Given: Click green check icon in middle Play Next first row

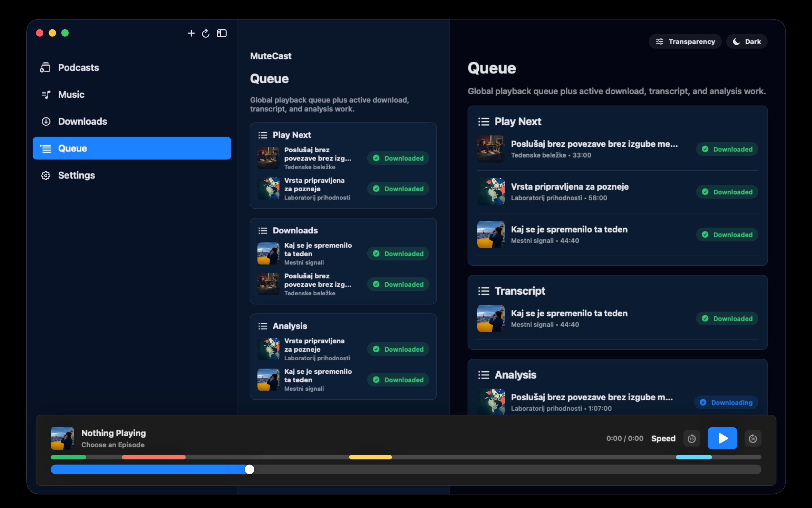Looking at the screenshot, I should coord(376,158).
